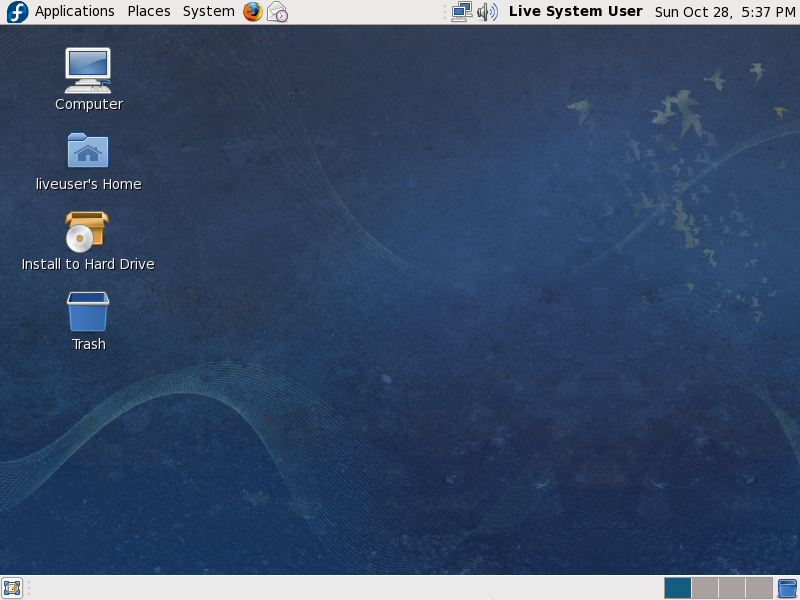The width and height of the screenshot is (800, 600).
Task: Open the Places menu
Action: pos(149,12)
